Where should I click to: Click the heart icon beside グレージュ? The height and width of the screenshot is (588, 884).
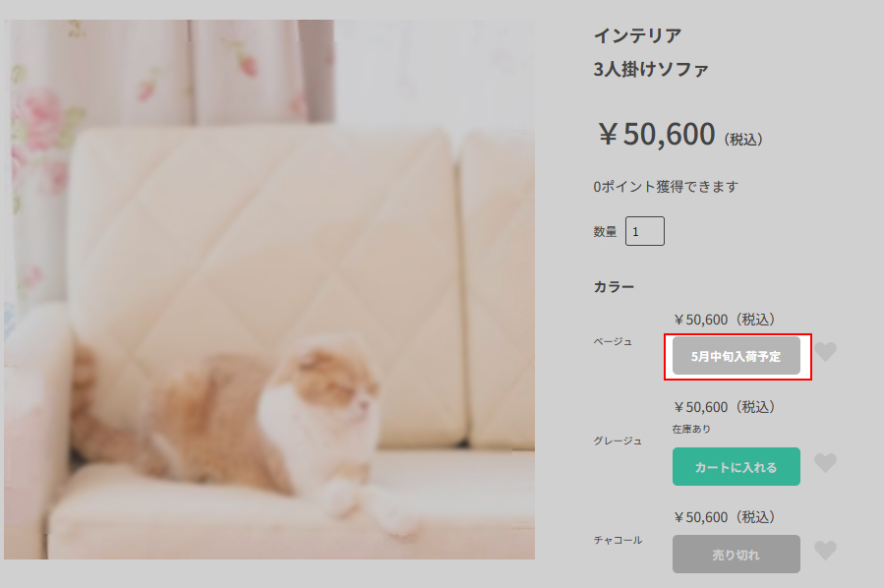826,463
